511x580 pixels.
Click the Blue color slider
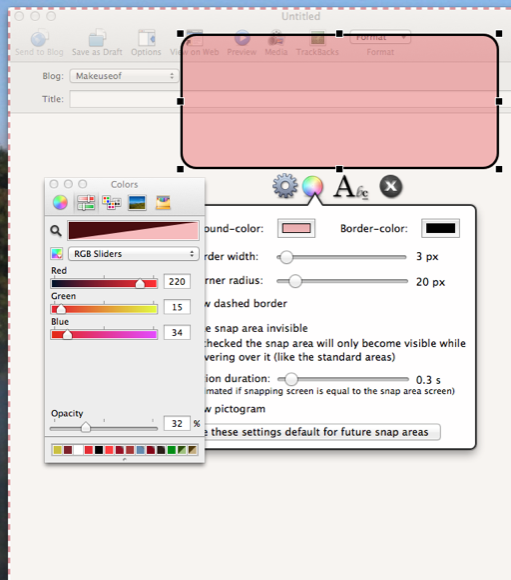pyautogui.click(x=104, y=334)
